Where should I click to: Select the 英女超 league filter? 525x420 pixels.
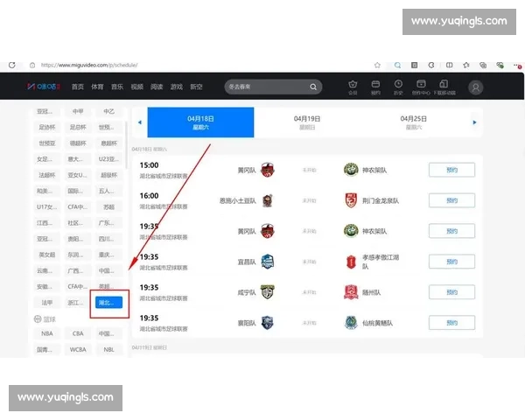[x=47, y=255]
